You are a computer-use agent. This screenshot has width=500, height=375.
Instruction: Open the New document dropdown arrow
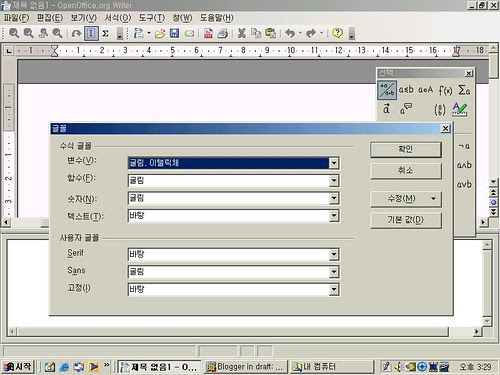click(x=149, y=33)
